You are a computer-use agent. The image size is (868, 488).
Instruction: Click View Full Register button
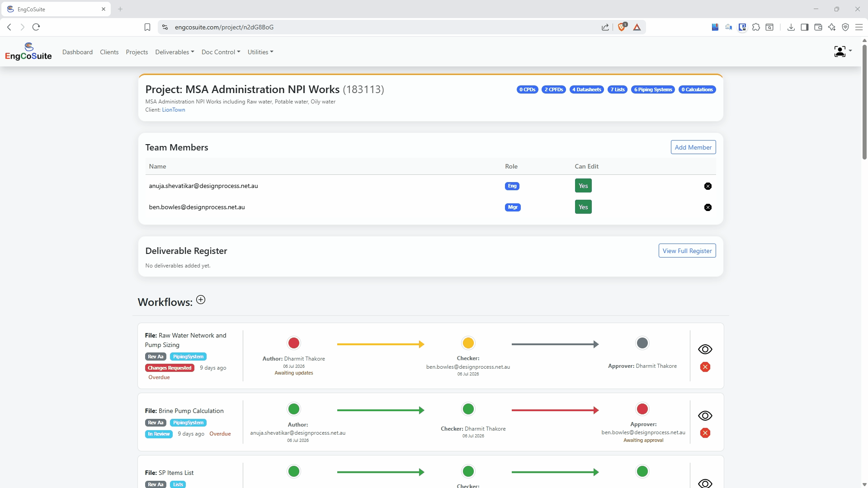(687, 251)
